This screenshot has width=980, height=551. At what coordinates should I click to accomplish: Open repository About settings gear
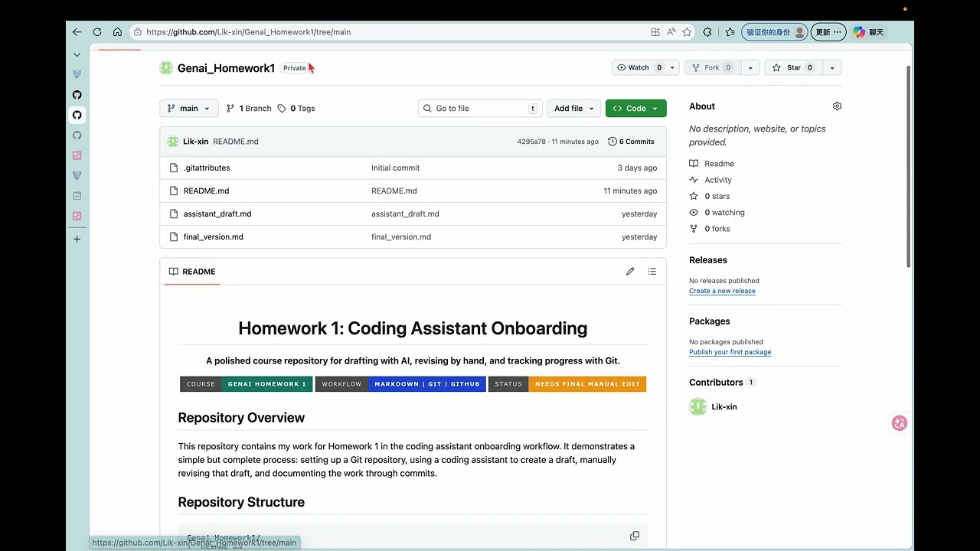click(x=837, y=106)
